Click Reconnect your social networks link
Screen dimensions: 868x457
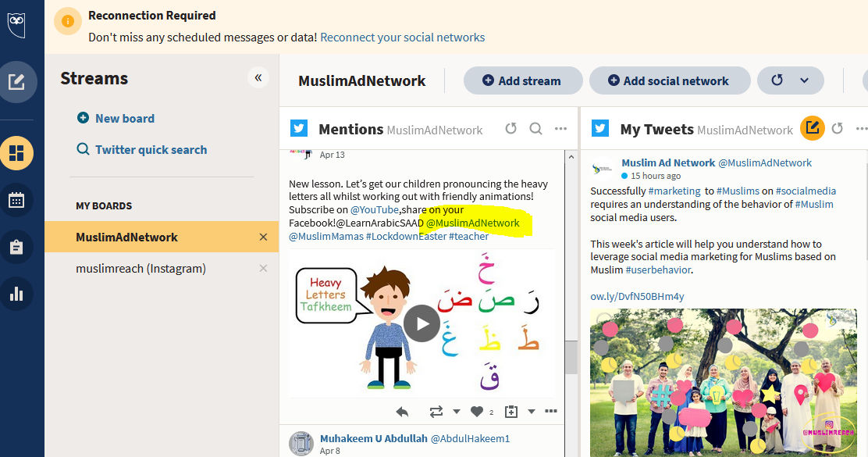[402, 37]
